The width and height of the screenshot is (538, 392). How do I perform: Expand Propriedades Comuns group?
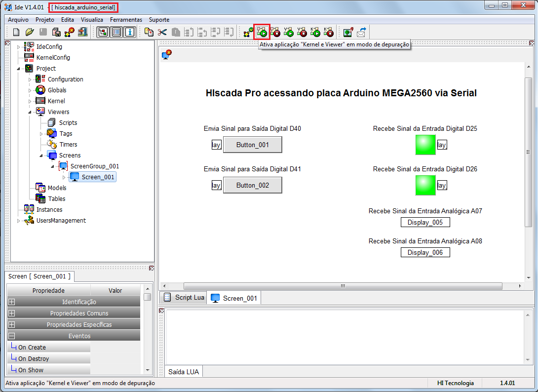[12, 313]
